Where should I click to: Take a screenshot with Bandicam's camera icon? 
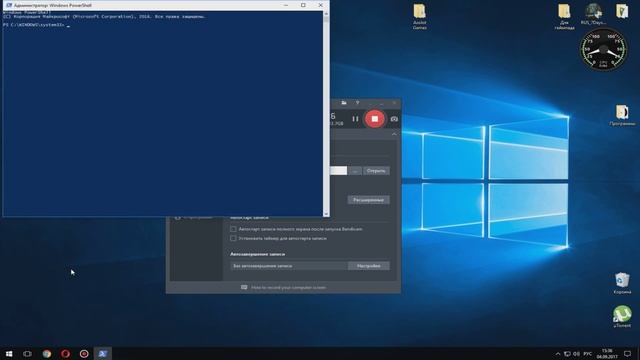coord(394,119)
